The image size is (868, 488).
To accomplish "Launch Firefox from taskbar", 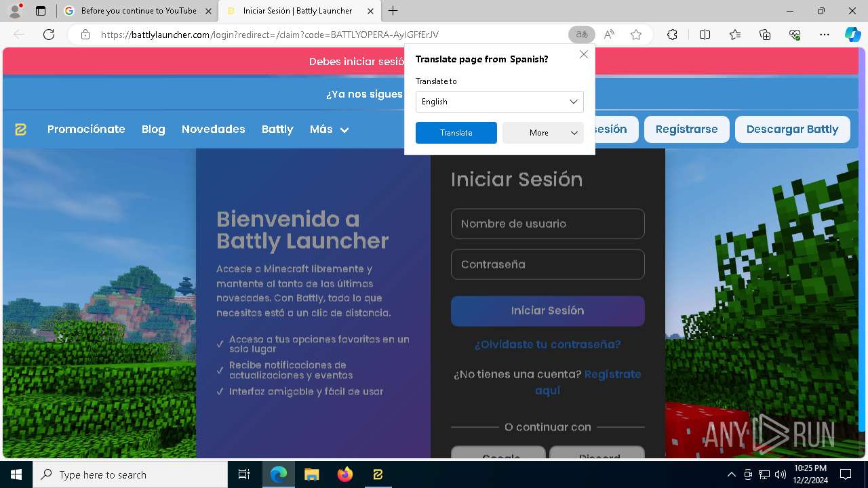I will click(345, 474).
